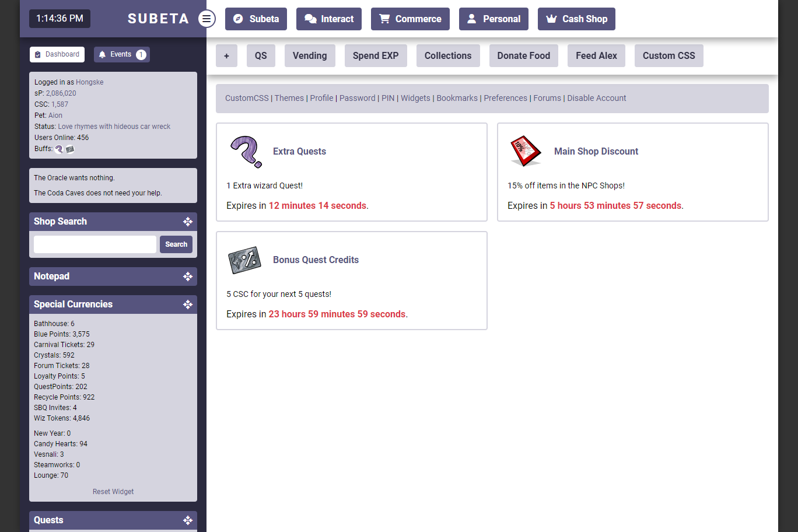The height and width of the screenshot is (532, 798).
Task: Focus the Shop Search text field
Action: (95, 244)
